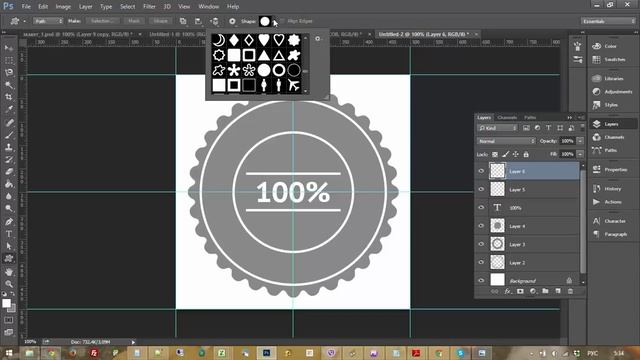Click Create new group folder icon
Screen dimensions: 640x360
click(545, 291)
